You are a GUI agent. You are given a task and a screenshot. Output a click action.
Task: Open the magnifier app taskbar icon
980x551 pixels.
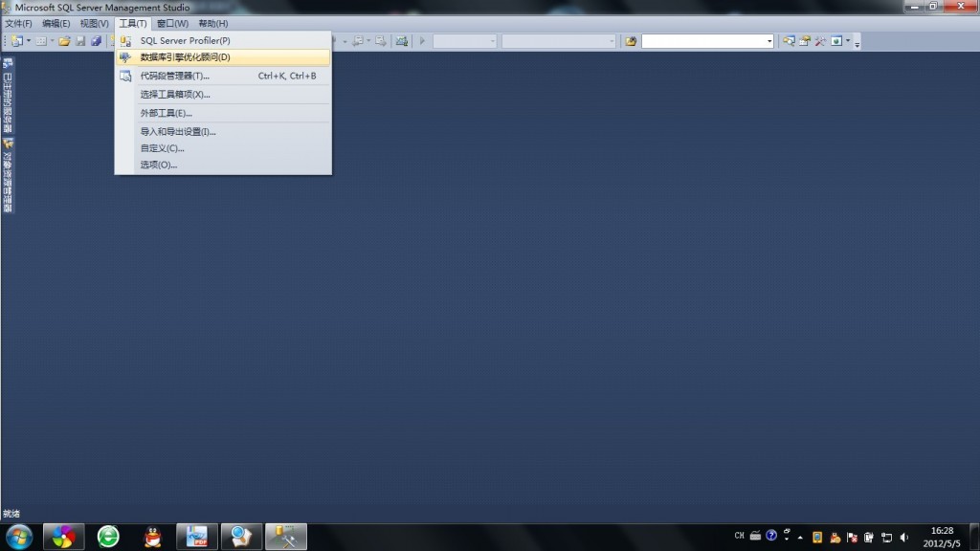tap(241, 537)
